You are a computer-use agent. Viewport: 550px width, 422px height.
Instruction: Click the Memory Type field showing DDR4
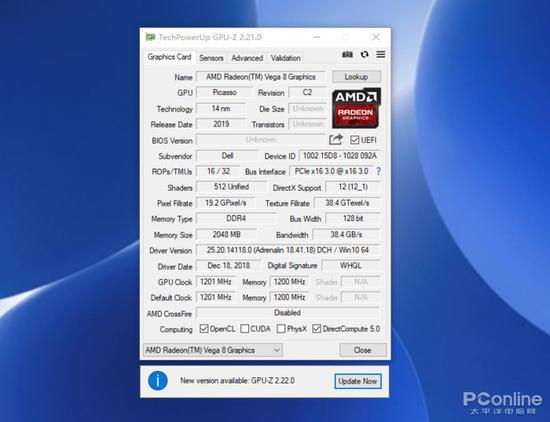tap(236, 218)
